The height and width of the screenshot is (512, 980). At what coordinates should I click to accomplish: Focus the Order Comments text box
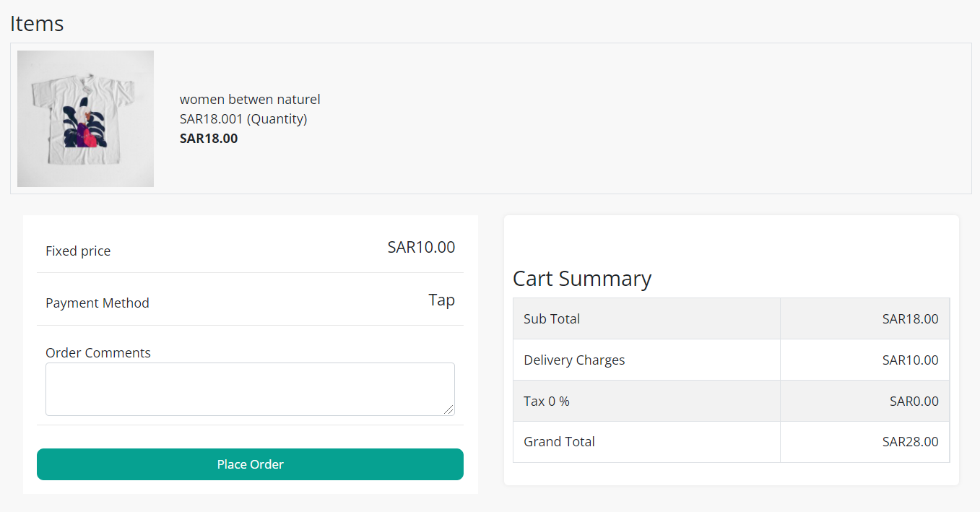tap(250, 389)
